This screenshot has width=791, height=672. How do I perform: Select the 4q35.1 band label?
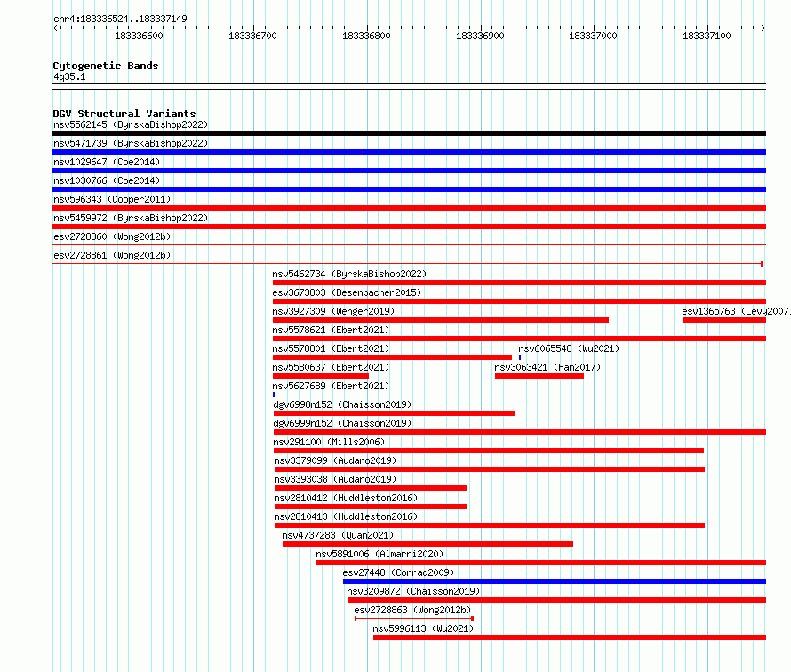(69, 76)
